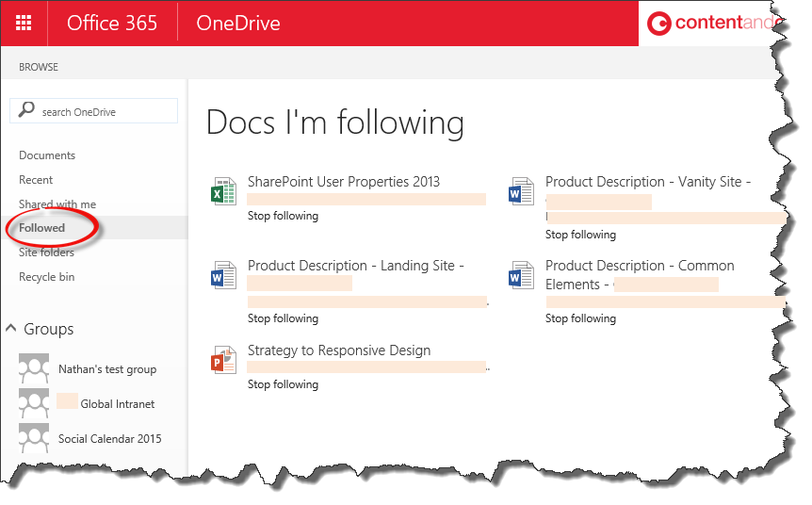The width and height of the screenshot is (812, 505).
Task: Click the Social Calendar 2015 group icon
Action: (x=34, y=438)
